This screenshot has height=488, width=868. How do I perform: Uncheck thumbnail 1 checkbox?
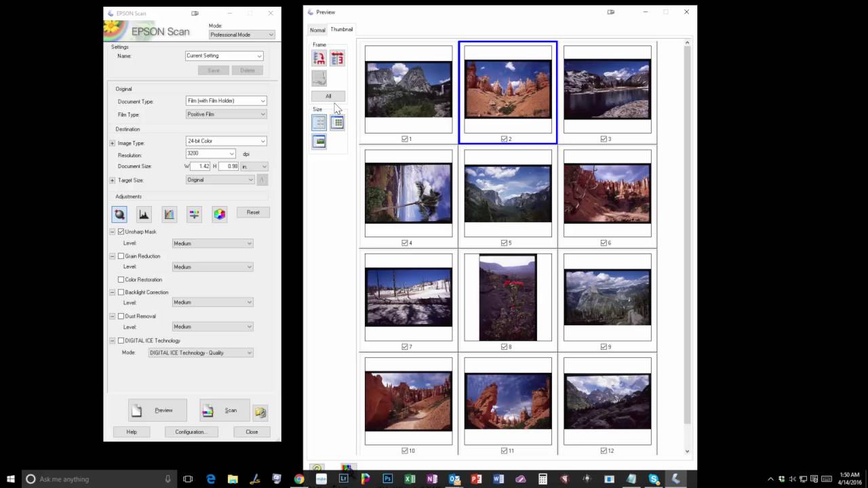coord(405,139)
